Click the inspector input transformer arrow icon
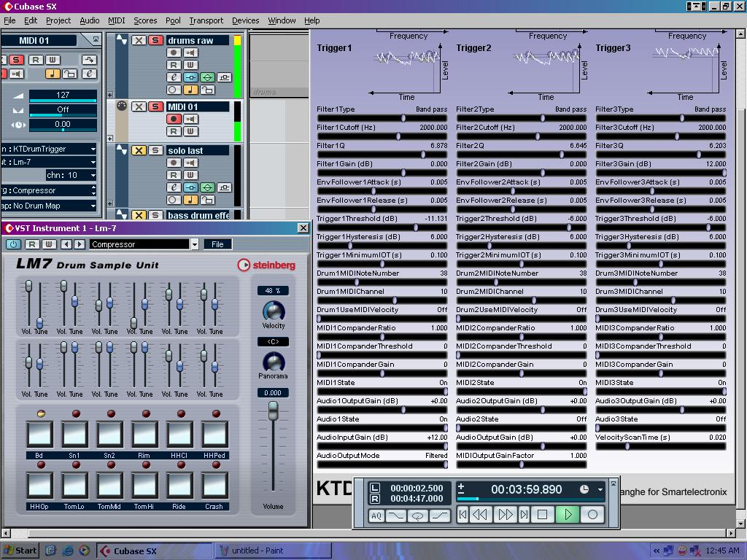Screen dimensions: 747x560 pos(89,60)
